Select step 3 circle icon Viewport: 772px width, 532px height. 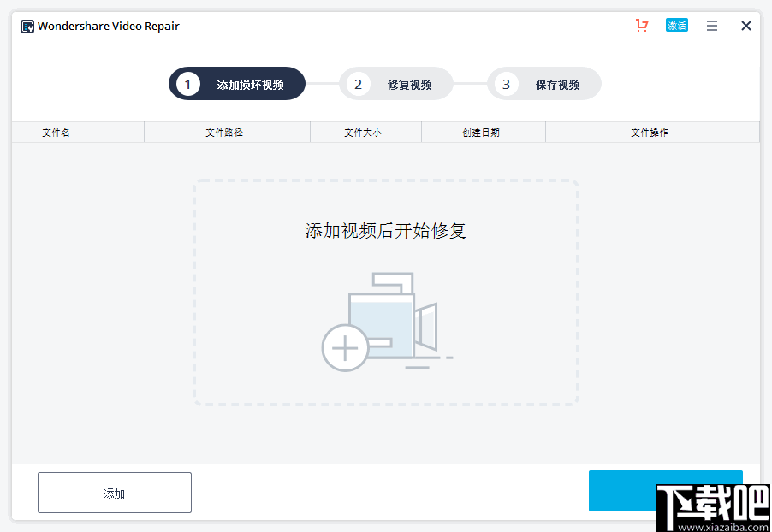pos(506,83)
